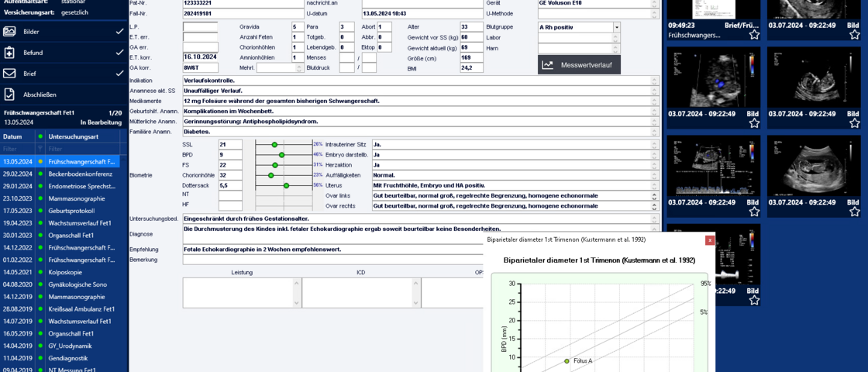The height and width of the screenshot is (372, 868).
Task: Click the Gravida field with value 5
Action: (x=296, y=27)
